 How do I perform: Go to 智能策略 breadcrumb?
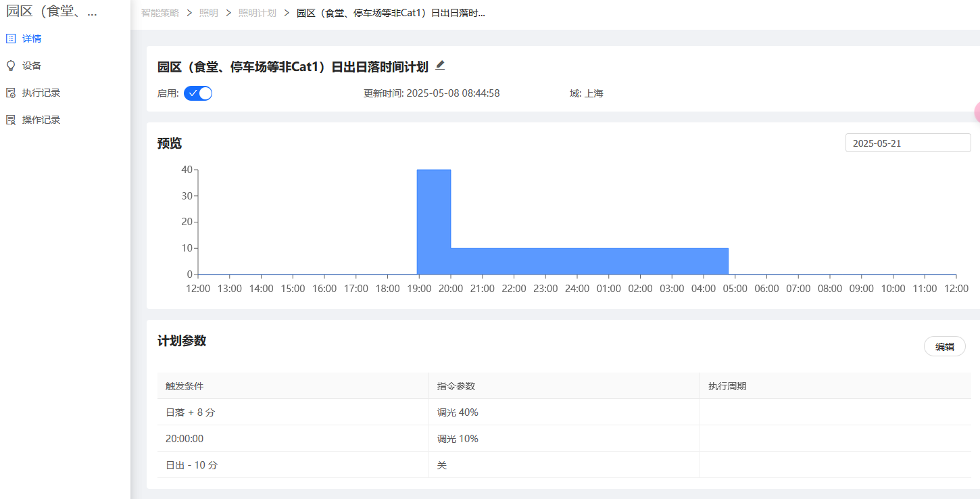click(160, 13)
